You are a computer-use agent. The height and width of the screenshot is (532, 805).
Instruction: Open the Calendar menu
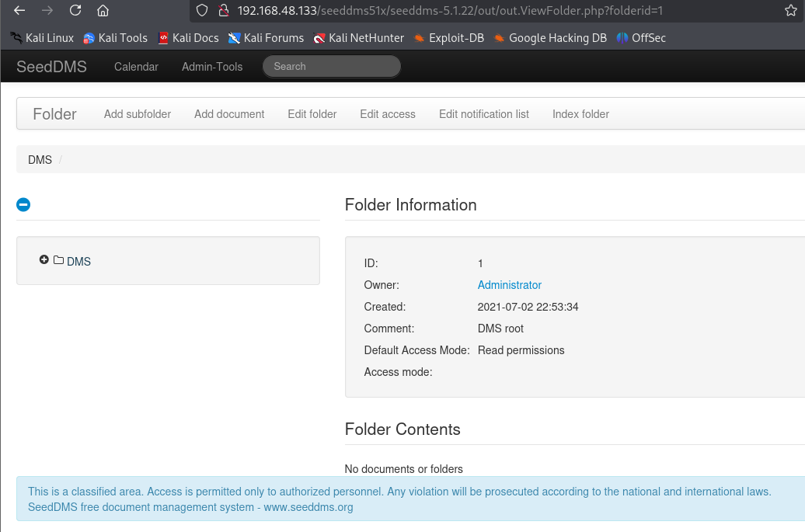point(136,67)
